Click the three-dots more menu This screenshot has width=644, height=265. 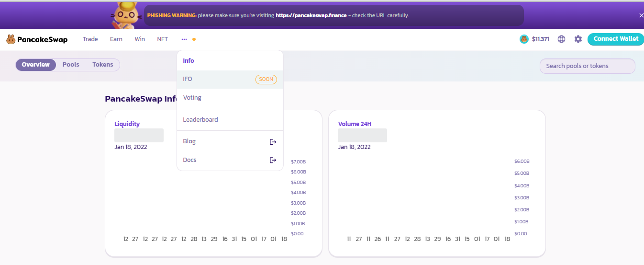coord(184,39)
